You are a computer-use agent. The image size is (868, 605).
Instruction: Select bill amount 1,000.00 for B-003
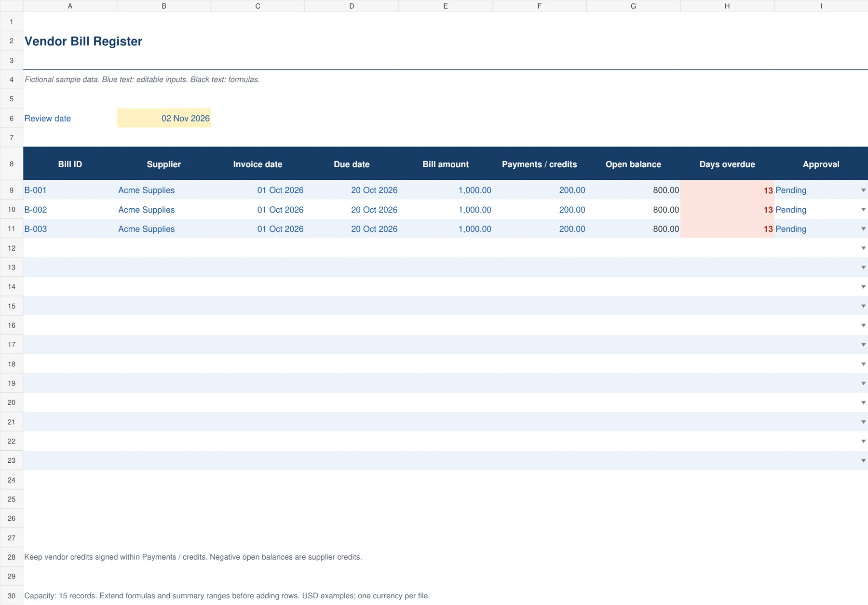pos(446,229)
